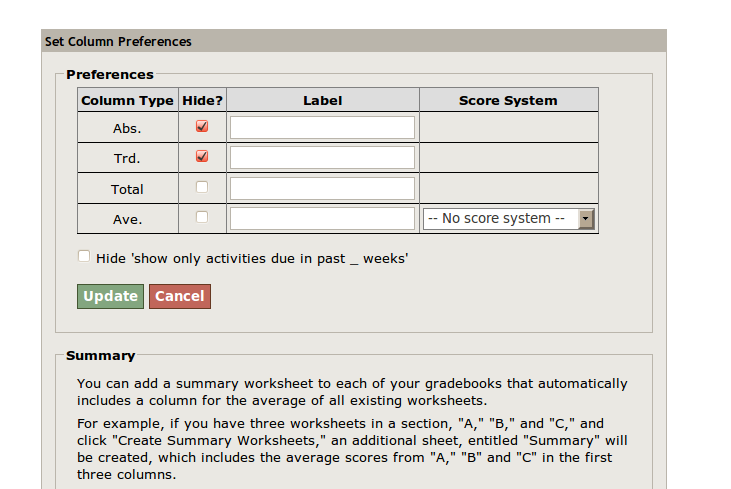Click the Label field in Ave. row
Screen dimensions: 731x489
(322, 219)
